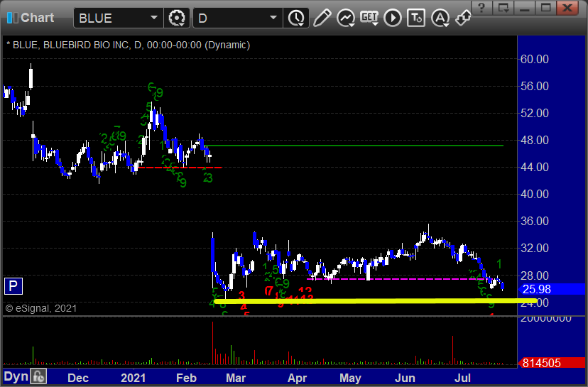Select the pencil drawing tools icon
This screenshot has height=387, width=588.
322,18
